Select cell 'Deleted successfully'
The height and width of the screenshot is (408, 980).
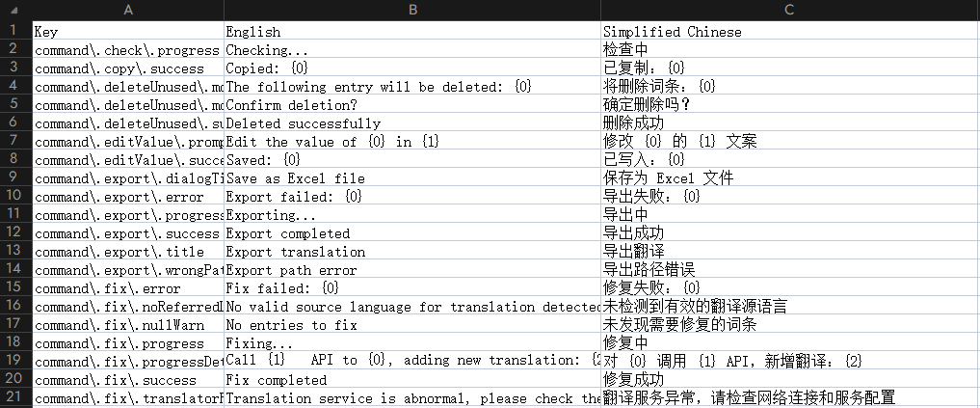tap(412, 122)
